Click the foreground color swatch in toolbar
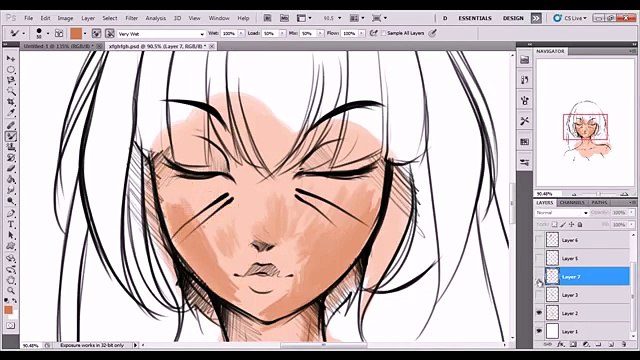This screenshot has width=640, height=360. click(x=9, y=310)
